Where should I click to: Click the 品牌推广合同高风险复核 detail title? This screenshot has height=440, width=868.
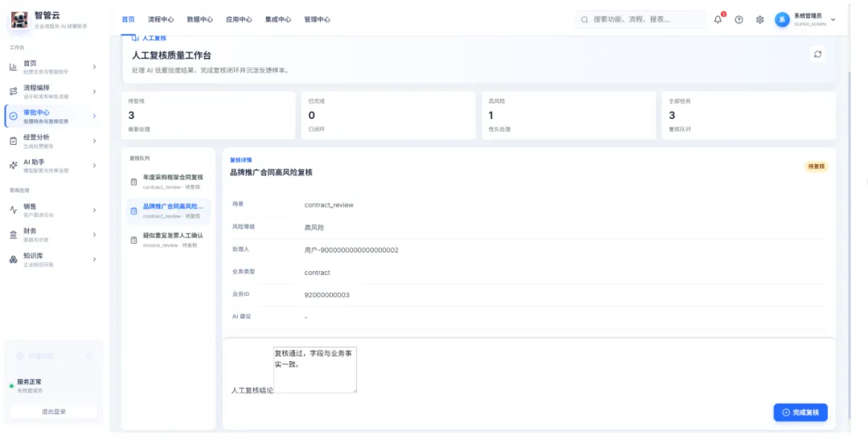pos(272,172)
